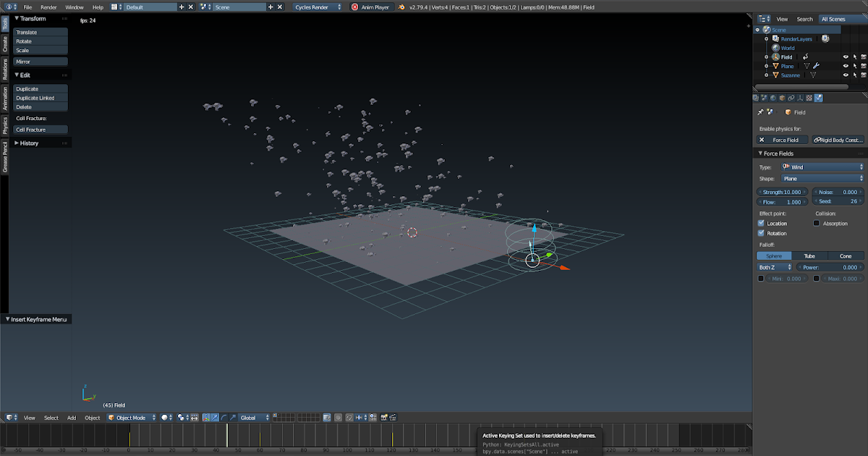Toggle the pin icon in Physics panel
Screen dimensions: 868x456
(760, 112)
